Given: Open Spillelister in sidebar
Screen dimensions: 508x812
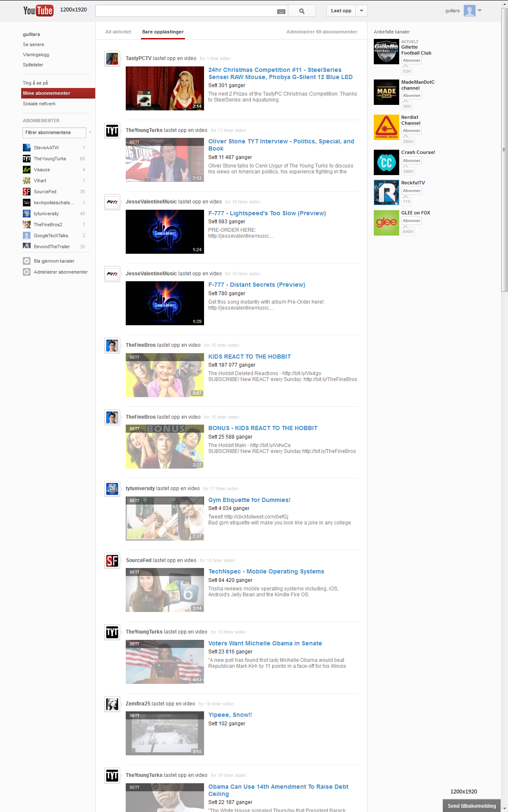Looking at the screenshot, I should point(33,65).
